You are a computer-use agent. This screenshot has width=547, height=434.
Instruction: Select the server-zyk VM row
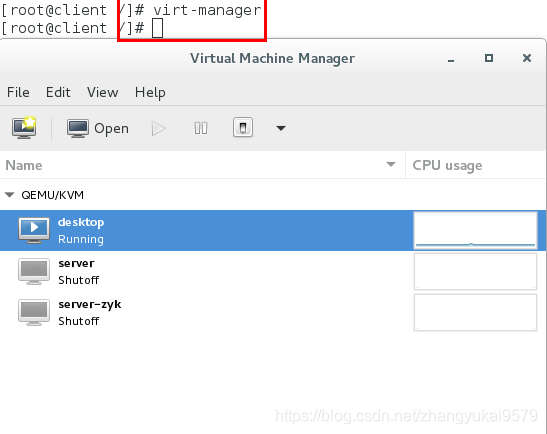click(x=273, y=313)
